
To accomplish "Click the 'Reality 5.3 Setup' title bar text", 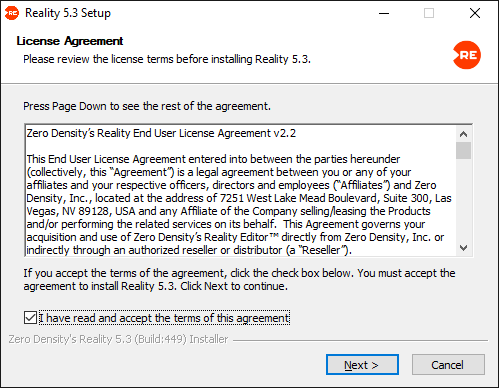I will 68,13.
